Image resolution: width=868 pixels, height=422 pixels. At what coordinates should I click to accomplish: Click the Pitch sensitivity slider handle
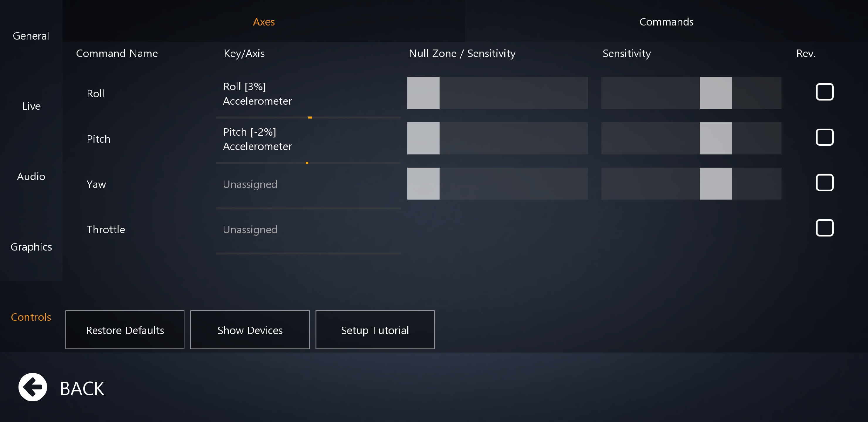715,138
